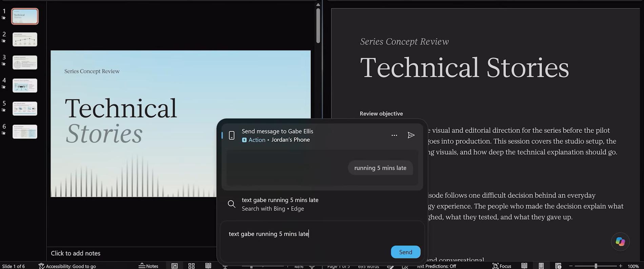Switch PowerPoint to Normal view icon
Image resolution: width=644 pixels, height=269 pixels.
click(x=175, y=266)
